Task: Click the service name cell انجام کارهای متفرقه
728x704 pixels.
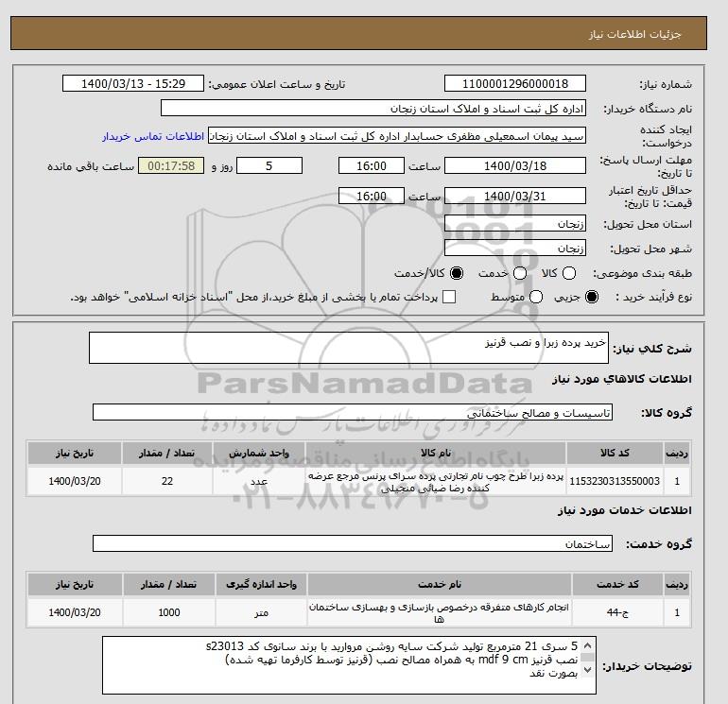Action: pos(440,612)
